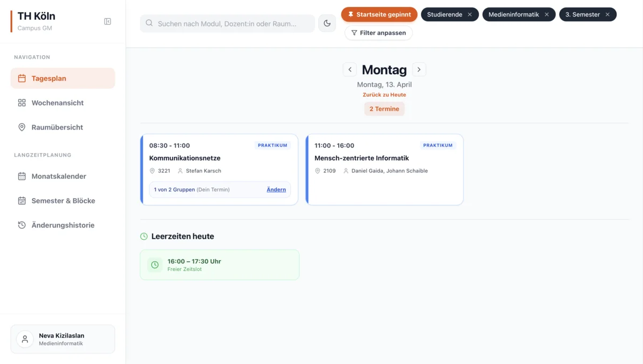Click the search field for modules
The height and width of the screenshot is (364, 643).
tap(228, 24)
